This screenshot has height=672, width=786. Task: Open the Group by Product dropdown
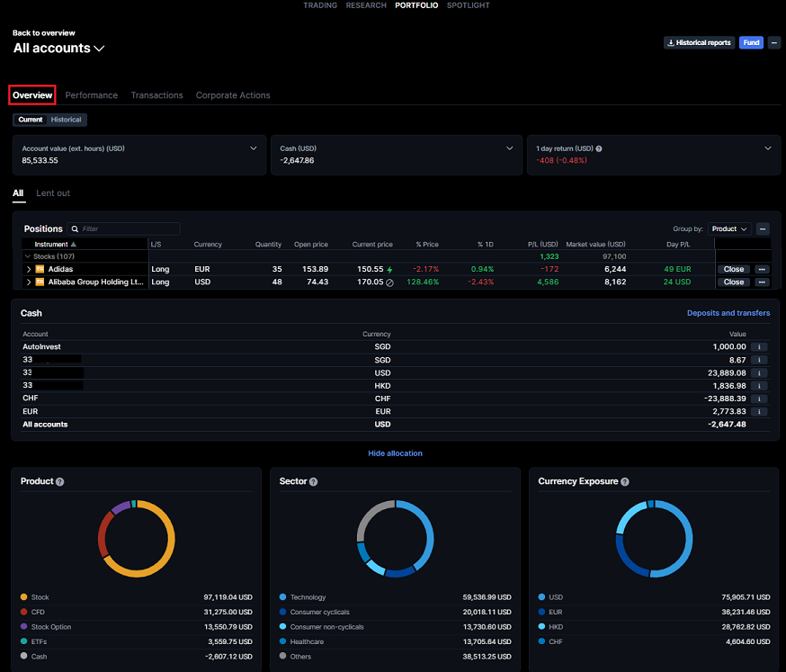(729, 228)
